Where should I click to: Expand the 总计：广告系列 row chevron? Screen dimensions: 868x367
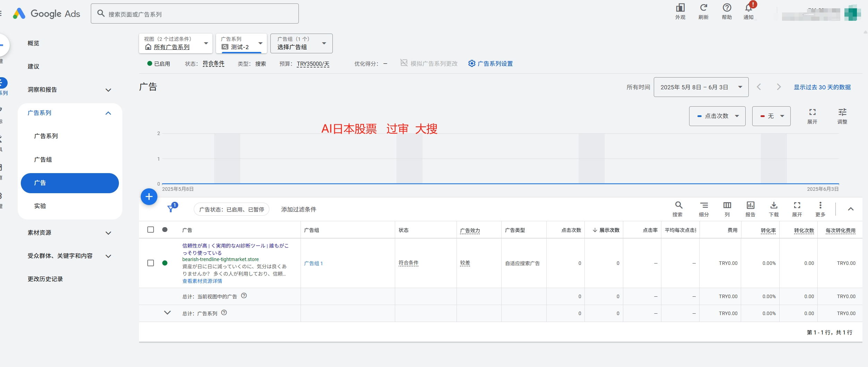click(x=167, y=313)
